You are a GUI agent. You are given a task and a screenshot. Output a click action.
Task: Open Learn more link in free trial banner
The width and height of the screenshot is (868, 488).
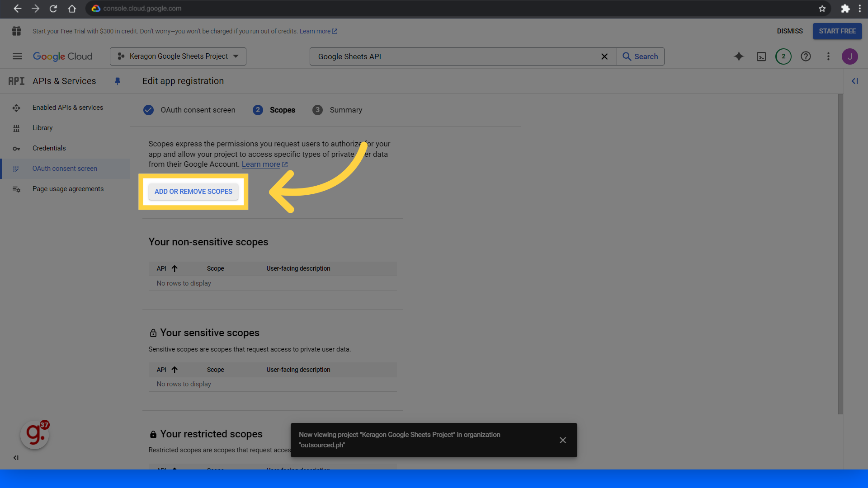(318, 31)
